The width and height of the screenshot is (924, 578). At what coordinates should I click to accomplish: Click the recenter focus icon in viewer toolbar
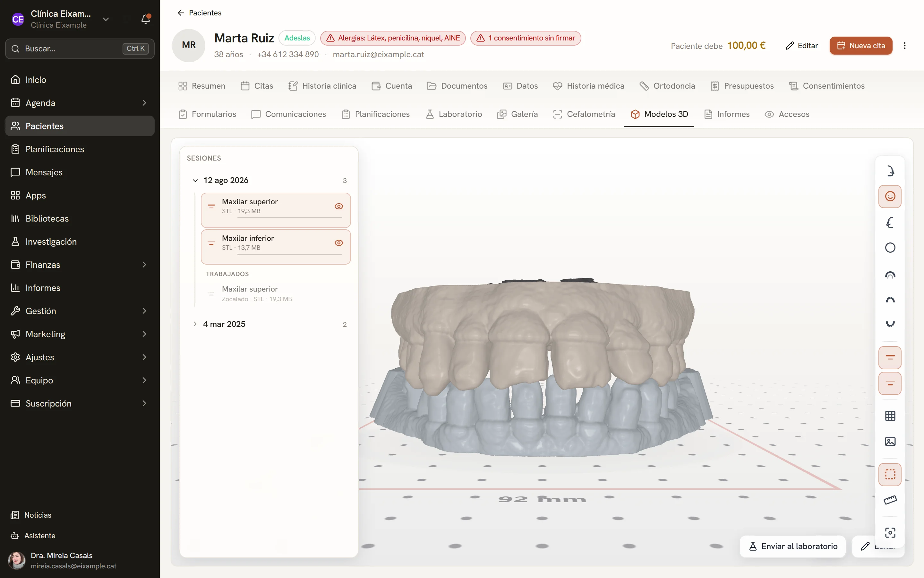[x=890, y=532]
